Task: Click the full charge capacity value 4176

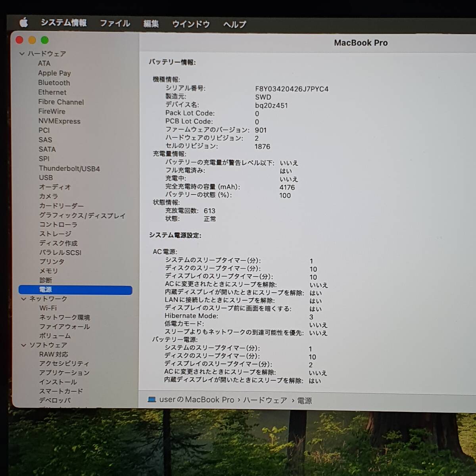Action: 287,187
